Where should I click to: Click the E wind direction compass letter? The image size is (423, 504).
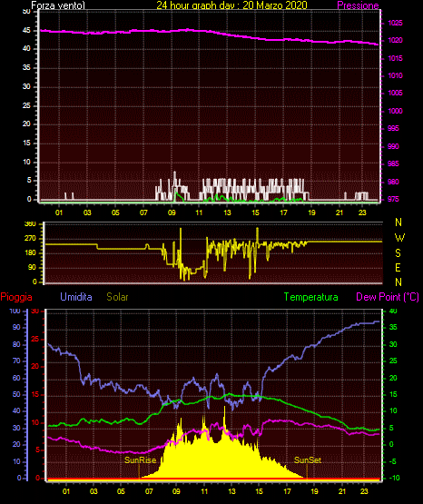[398, 267]
